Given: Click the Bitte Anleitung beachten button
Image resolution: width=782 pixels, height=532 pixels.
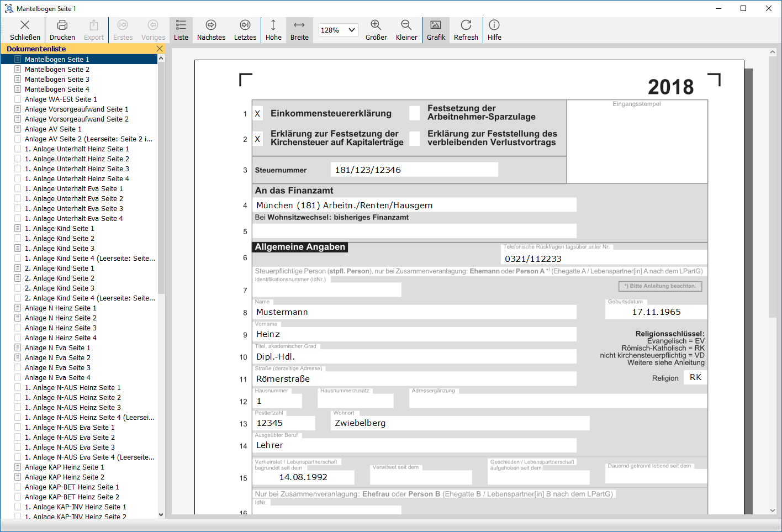Looking at the screenshot, I should [x=661, y=286].
